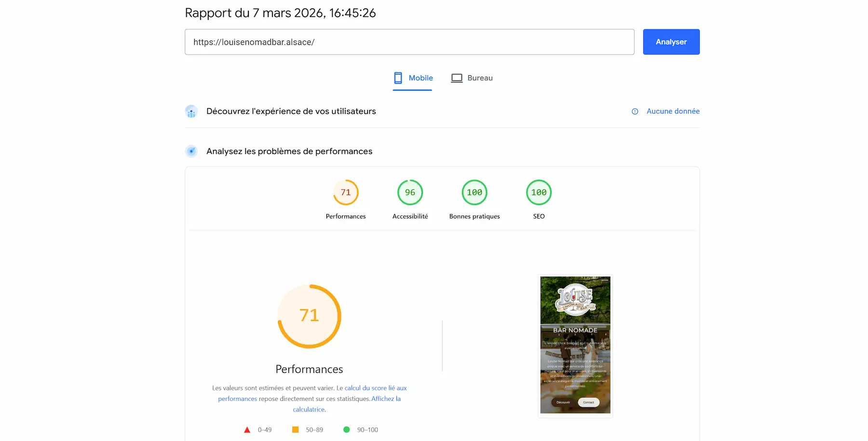868x441 pixels.
Task: Click the large 71 Performances gauge
Action: [x=309, y=316]
